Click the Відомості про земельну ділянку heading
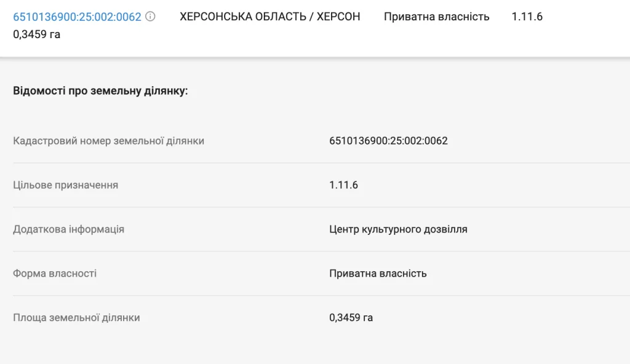Image resolution: width=630 pixels, height=364 pixels. (100, 91)
